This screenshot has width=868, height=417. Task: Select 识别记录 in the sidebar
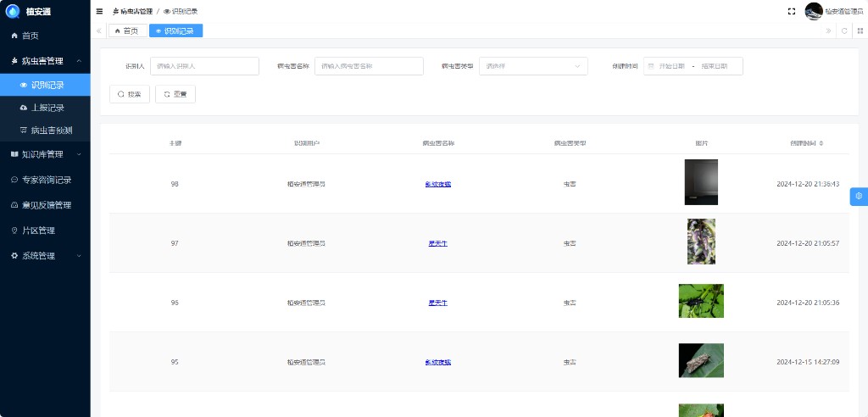pyautogui.click(x=45, y=85)
